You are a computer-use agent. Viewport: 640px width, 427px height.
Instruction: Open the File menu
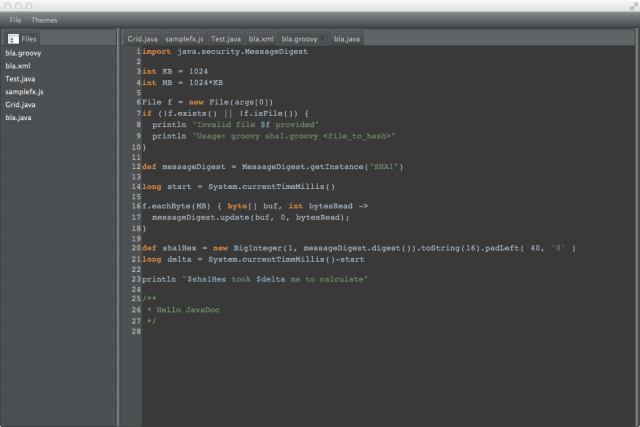pos(15,20)
